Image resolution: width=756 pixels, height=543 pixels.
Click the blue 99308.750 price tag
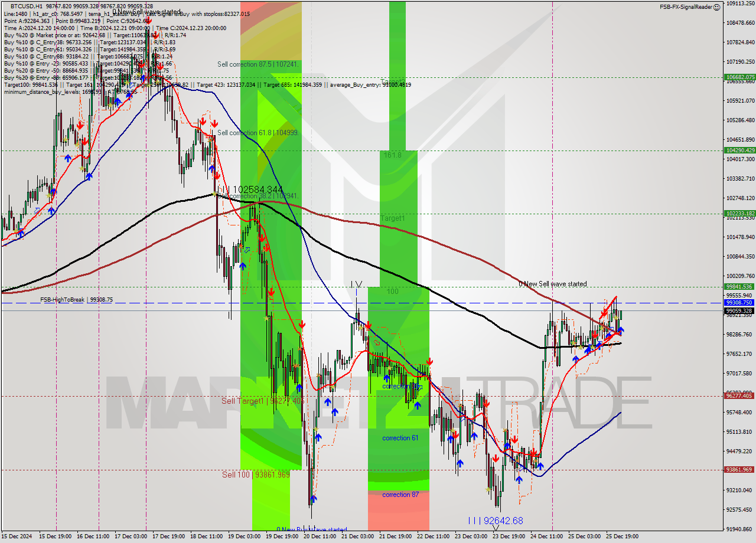pos(739,303)
